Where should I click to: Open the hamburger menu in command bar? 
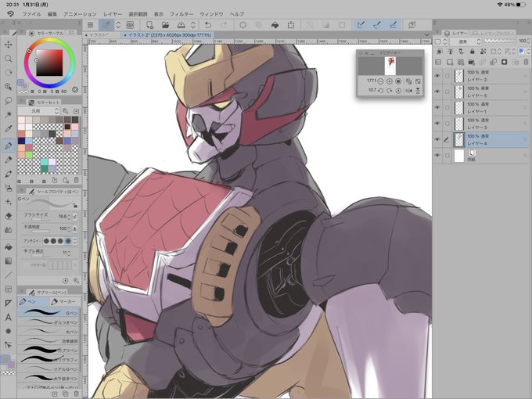(90, 25)
